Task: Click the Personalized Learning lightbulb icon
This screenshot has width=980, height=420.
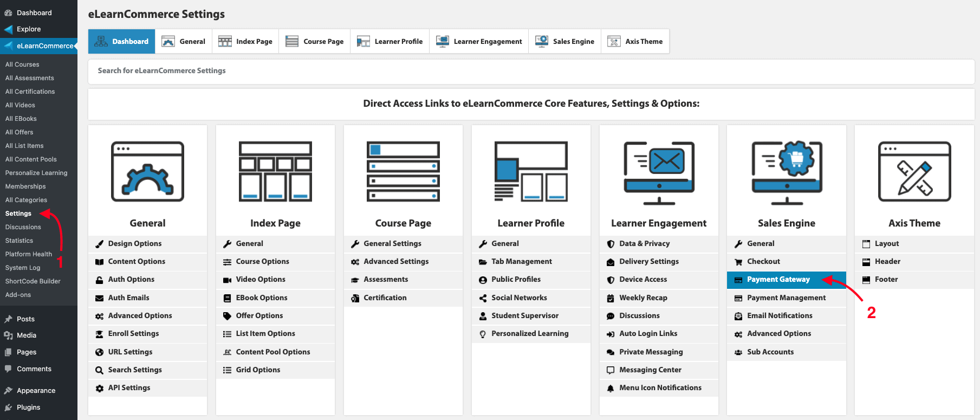Action: coord(483,334)
